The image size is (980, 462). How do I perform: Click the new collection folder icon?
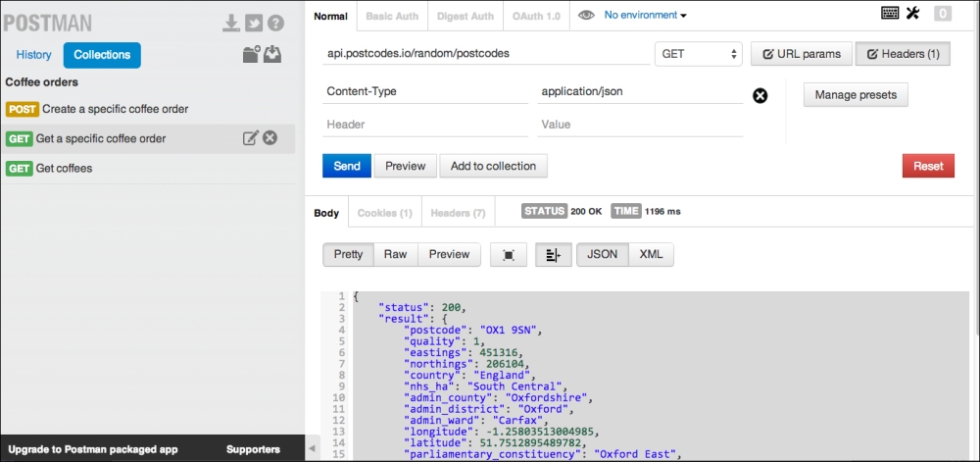click(x=251, y=54)
